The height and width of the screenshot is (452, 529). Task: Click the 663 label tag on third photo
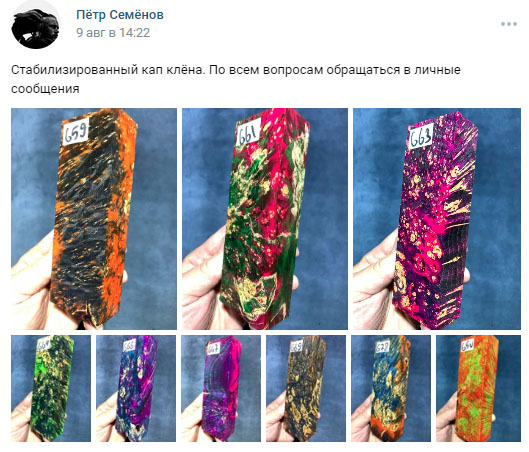click(x=421, y=137)
